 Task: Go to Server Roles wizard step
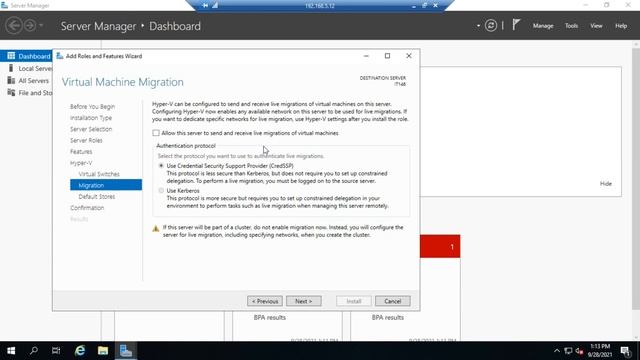86,140
